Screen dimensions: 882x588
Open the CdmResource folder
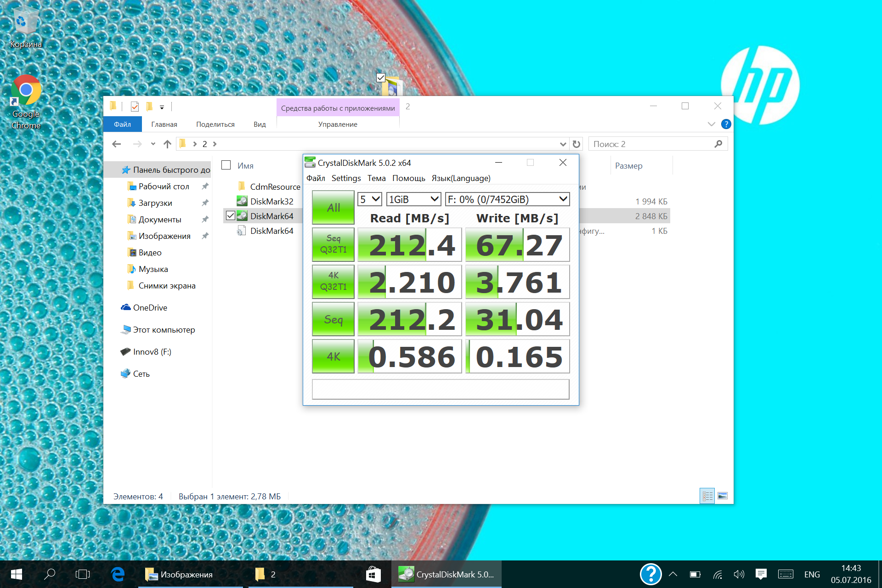coord(275,187)
